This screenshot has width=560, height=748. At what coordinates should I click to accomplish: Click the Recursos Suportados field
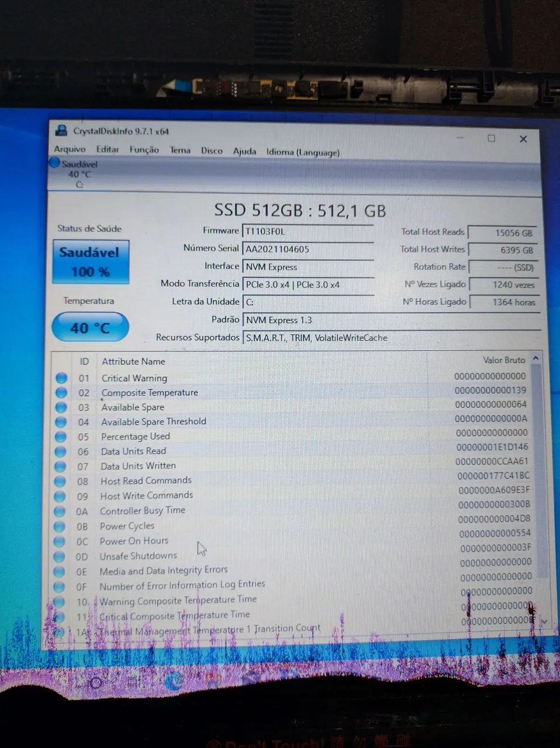coord(392,338)
